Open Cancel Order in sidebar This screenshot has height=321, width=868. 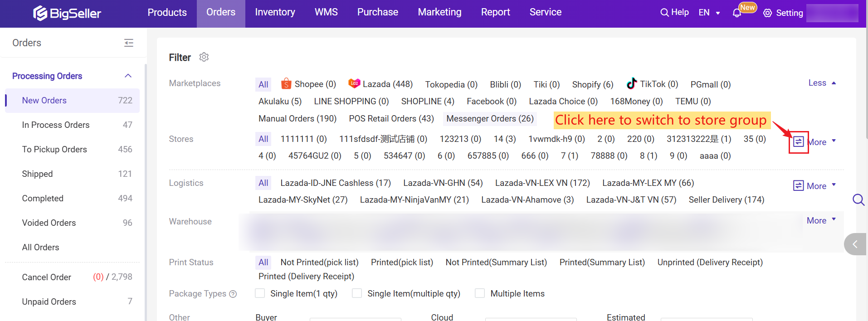coord(73,277)
